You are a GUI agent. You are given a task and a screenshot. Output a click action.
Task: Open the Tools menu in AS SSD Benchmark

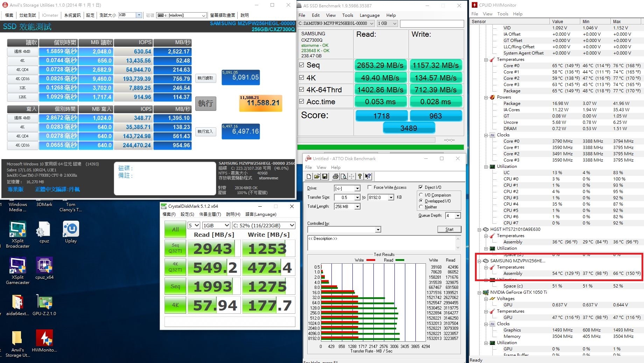coord(348,15)
